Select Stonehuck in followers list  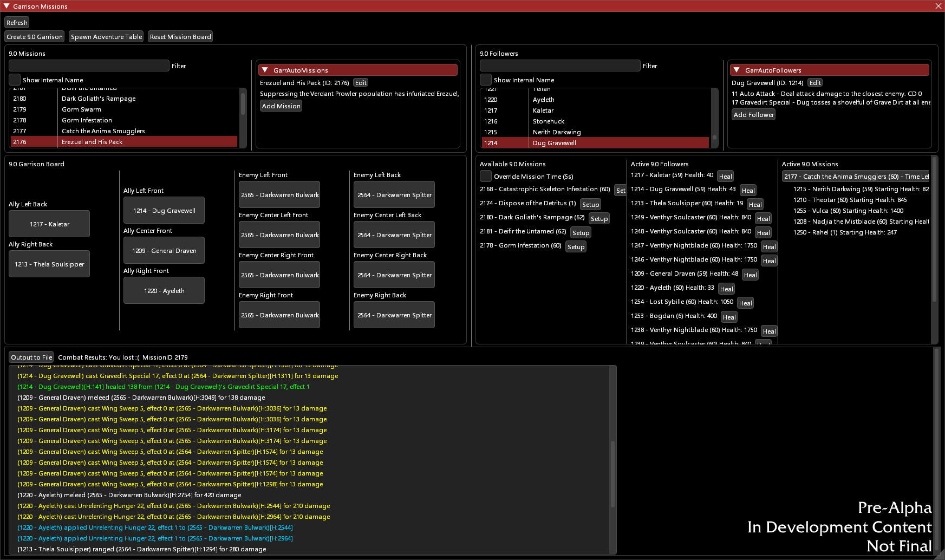(549, 121)
